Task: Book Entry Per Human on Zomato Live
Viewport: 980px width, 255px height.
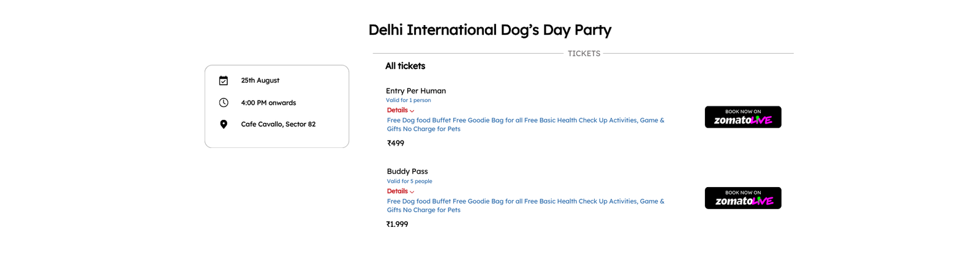Action: point(743,117)
